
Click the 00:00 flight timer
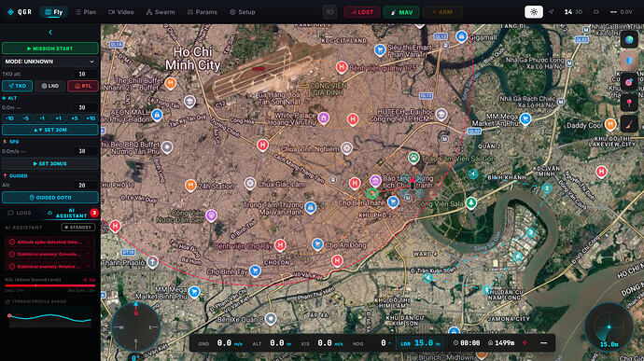click(467, 343)
